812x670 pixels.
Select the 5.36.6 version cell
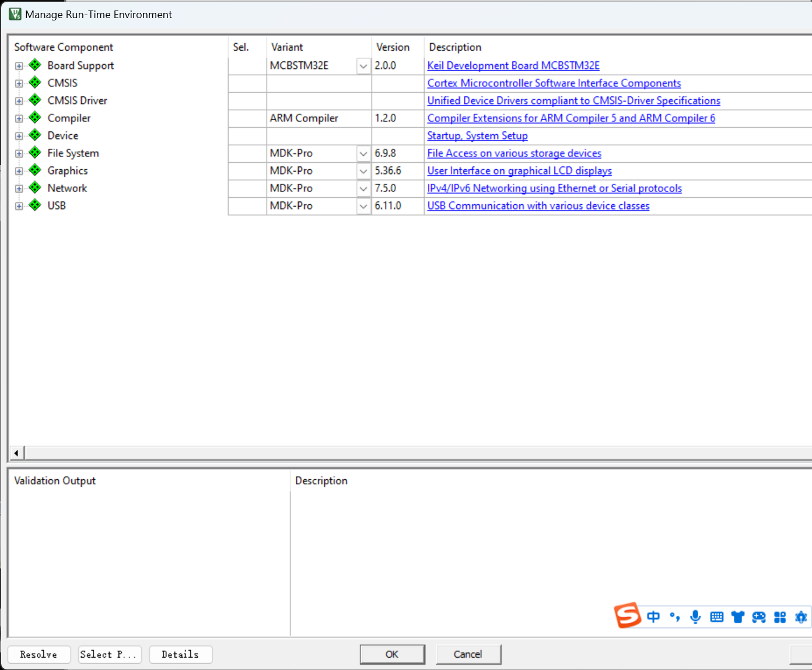tap(398, 170)
